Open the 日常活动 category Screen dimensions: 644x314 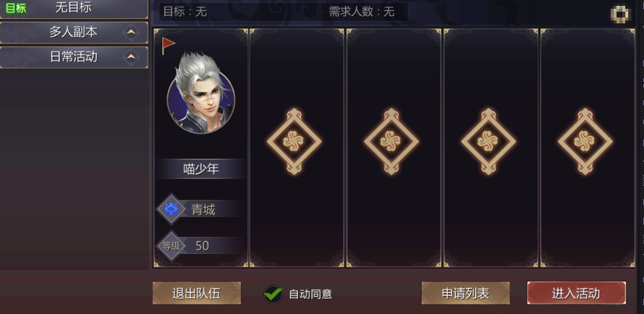coord(74,57)
